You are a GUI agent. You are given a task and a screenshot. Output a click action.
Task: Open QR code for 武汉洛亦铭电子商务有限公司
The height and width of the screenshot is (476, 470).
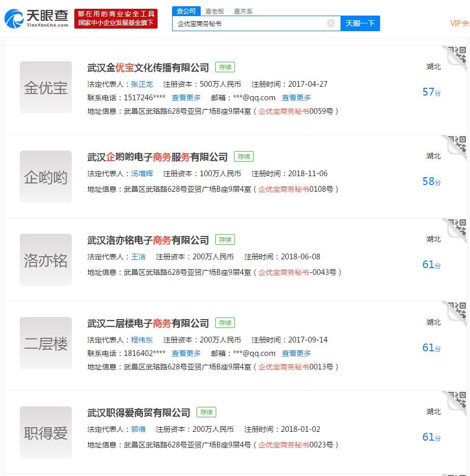pos(456,229)
